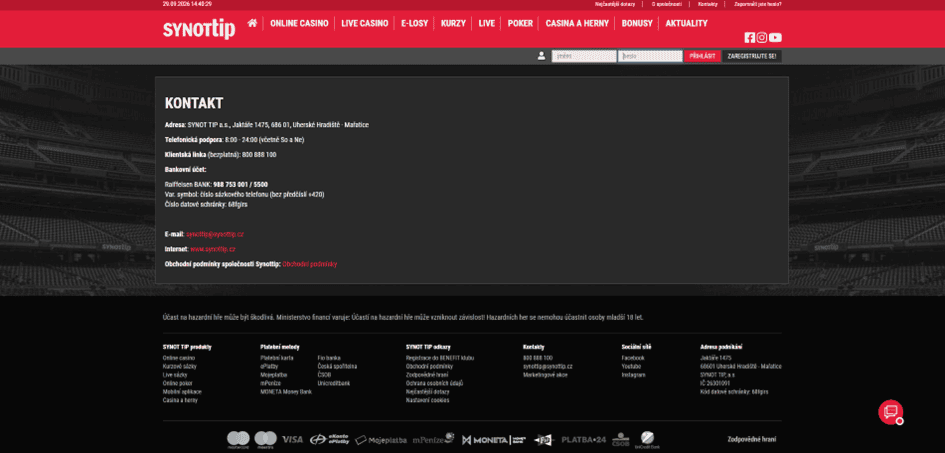Viewport: 945px width, 453px height.
Task: Click the Maestro payment logo
Action: coord(265,439)
